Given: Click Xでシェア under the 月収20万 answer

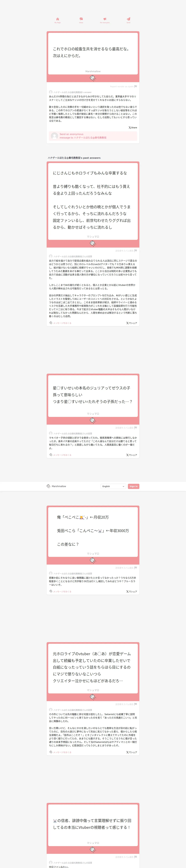Looking at the screenshot, I should click(132, 591).
